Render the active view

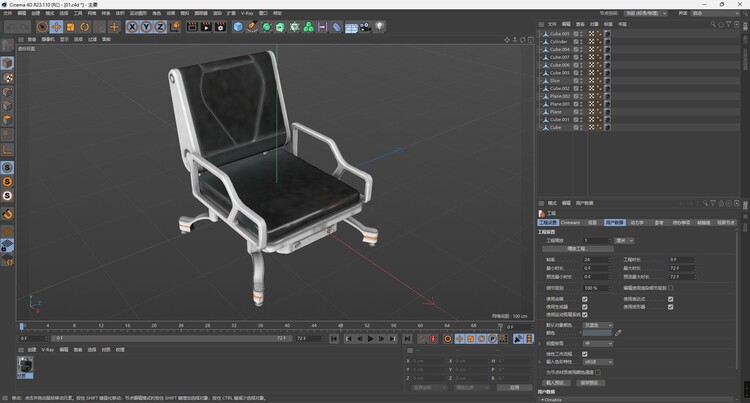(x=192, y=27)
